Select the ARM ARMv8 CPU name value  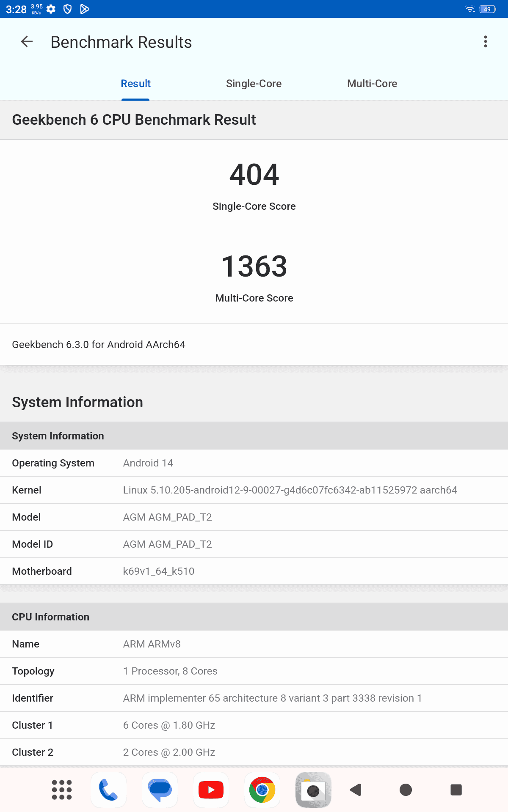pyautogui.click(x=152, y=644)
